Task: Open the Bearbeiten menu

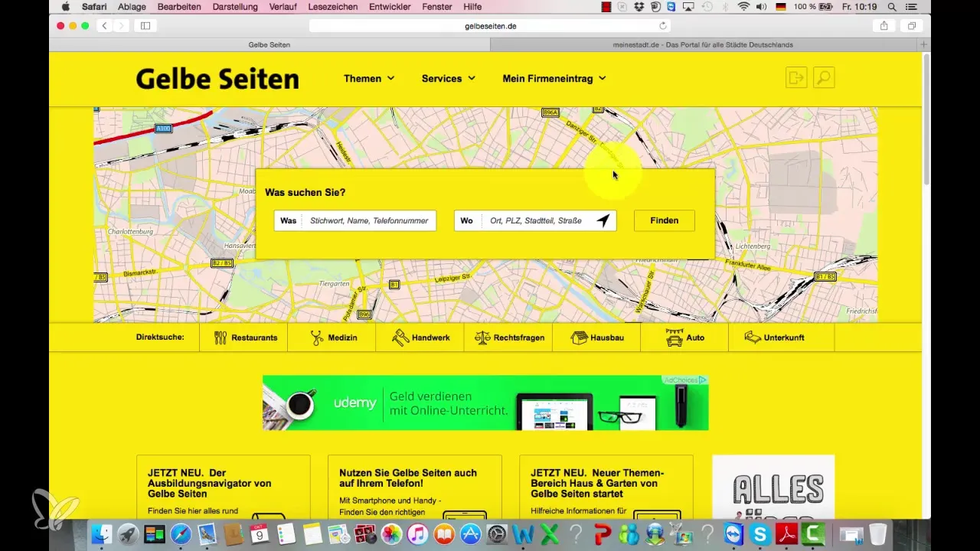Action: pyautogui.click(x=179, y=7)
